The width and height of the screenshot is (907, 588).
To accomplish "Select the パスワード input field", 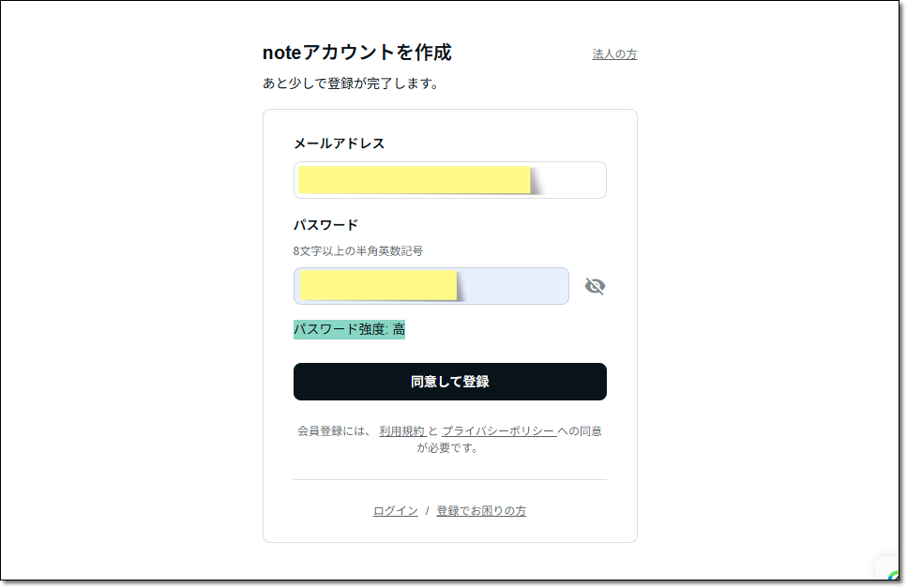I will (x=431, y=286).
